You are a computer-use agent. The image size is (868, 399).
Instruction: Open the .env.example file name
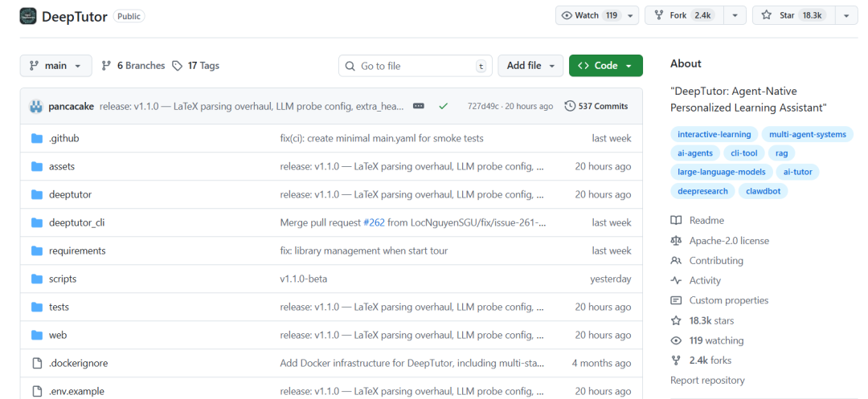[x=76, y=391]
